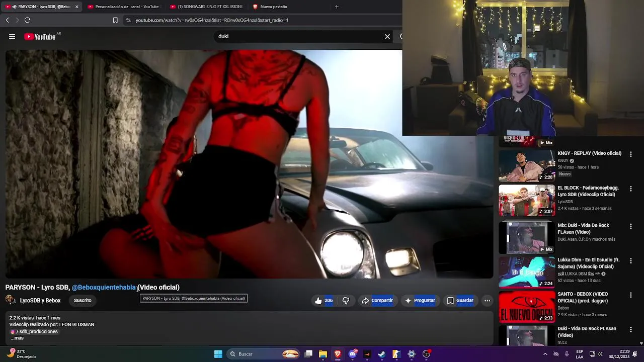Open OBS Studio from the taskbar
This screenshot has height=362, width=644.
pos(426,354)
